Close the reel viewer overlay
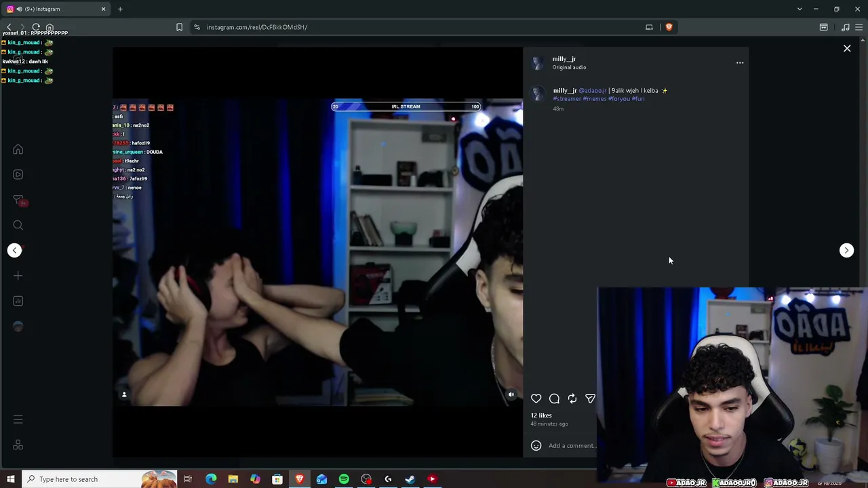This screenshot has height=488, width=868. click(847, 48)
